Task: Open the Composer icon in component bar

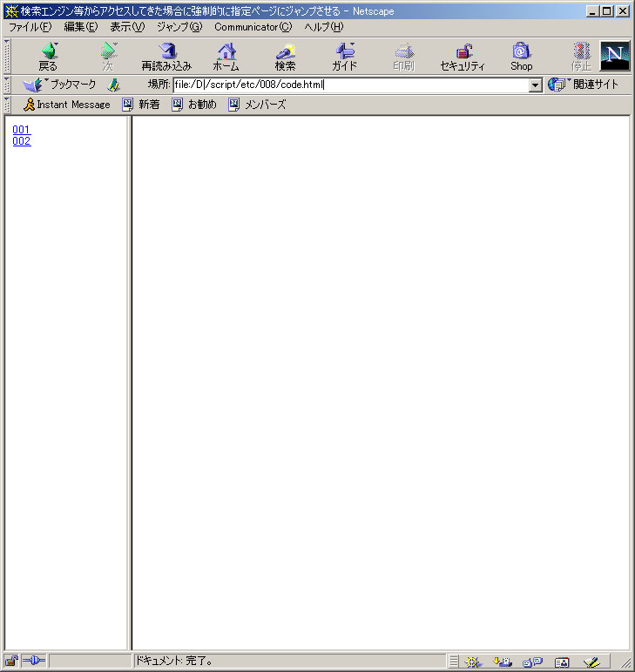Action: pyautogui.click(x=591, y=662)
